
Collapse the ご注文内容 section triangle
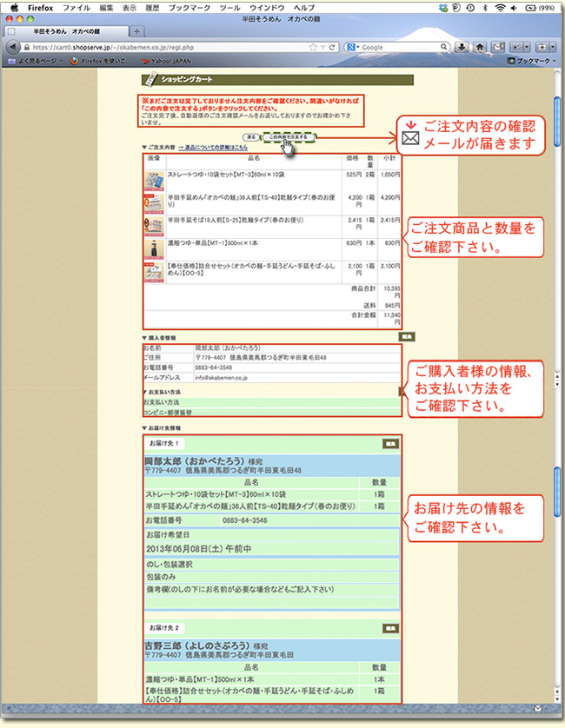pos(143,148)
